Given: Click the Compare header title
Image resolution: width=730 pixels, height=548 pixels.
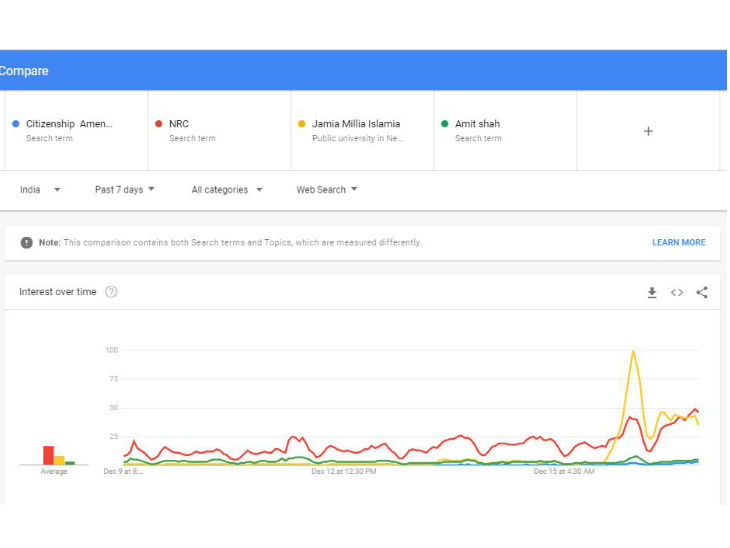Looking at the screenshot, I should point(24,71).
